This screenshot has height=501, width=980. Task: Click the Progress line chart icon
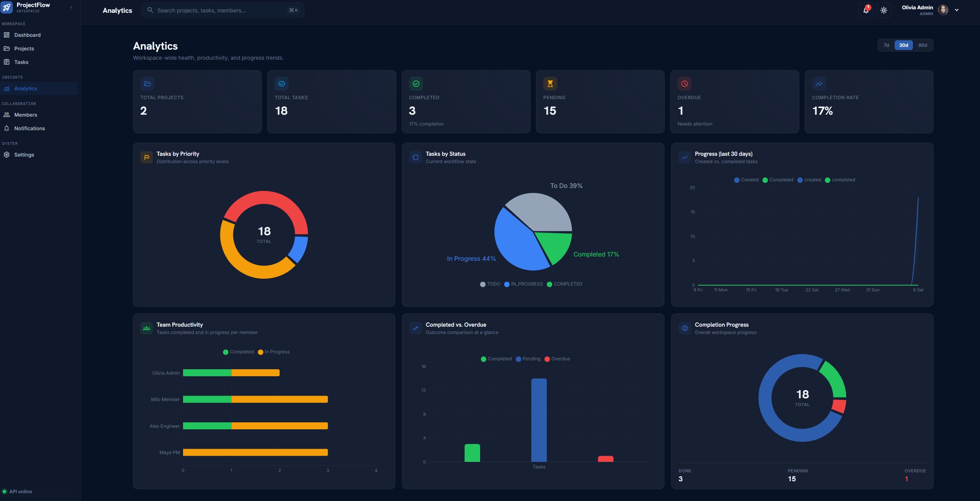(x=685, y=157)
